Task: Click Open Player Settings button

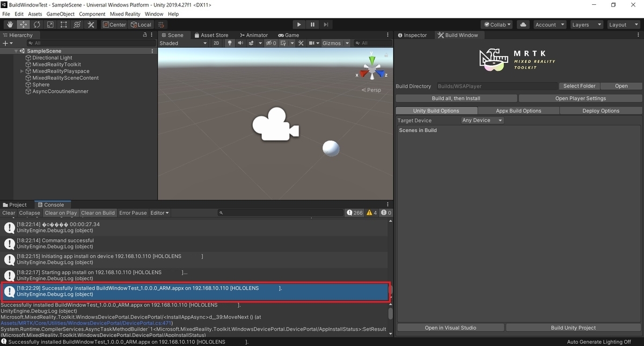Action: (x=581, y=98)
